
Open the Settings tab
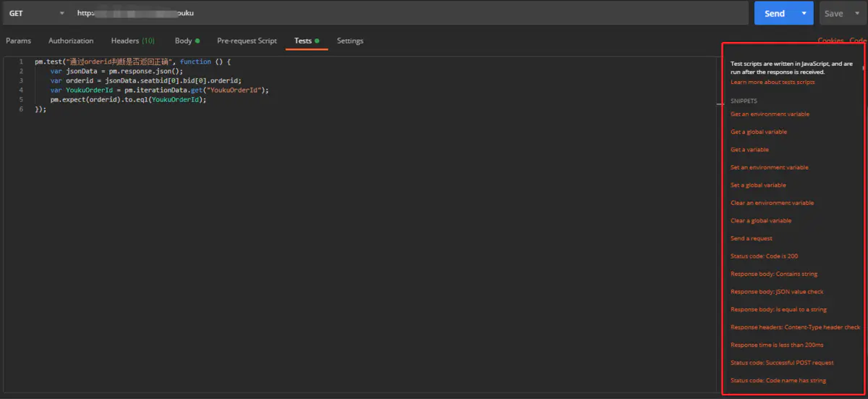(x=350, y=41)
